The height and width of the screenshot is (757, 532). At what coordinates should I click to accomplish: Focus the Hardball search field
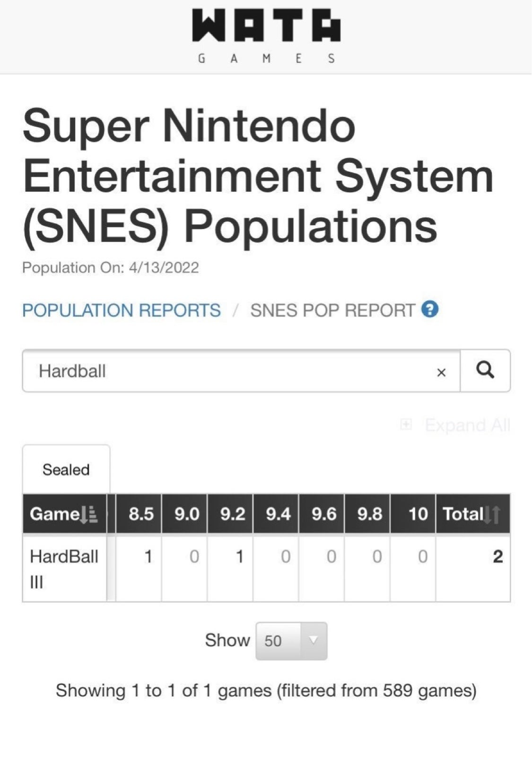[x=241, y=370]
